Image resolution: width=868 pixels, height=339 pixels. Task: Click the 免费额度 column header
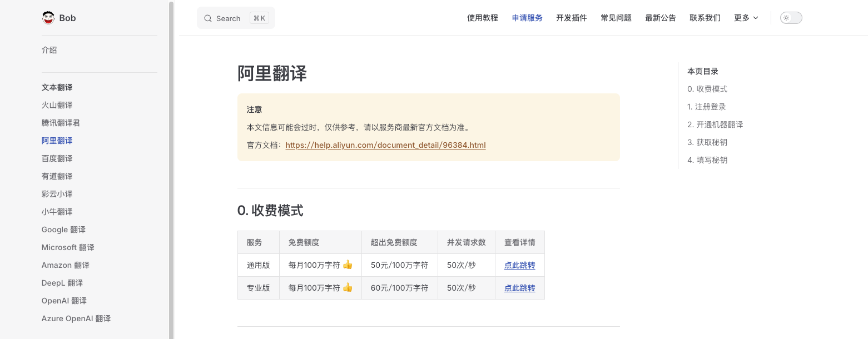[x=321, y=242]
